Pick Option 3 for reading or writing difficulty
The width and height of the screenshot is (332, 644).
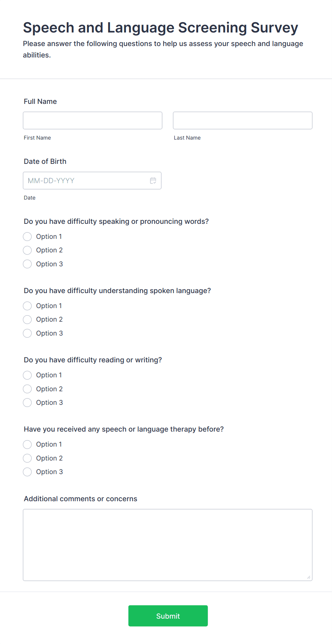pos(27,403)
